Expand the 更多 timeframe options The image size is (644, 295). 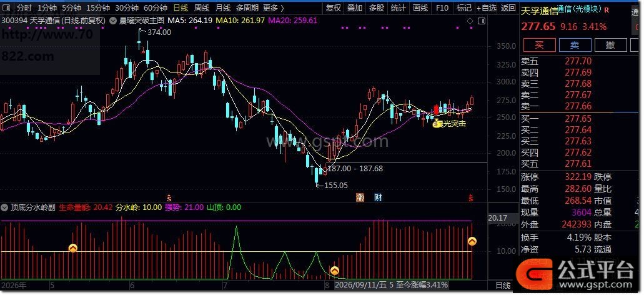click(x=273, y=7)
